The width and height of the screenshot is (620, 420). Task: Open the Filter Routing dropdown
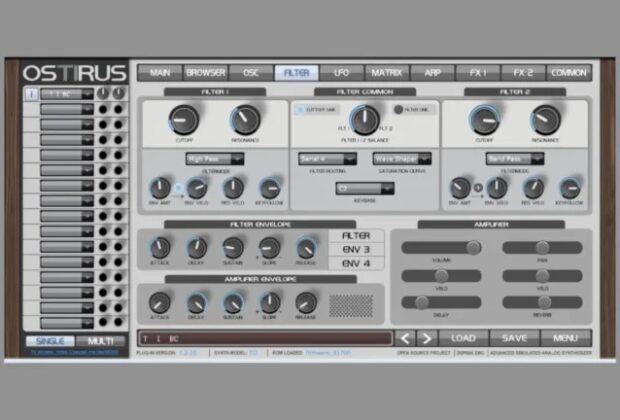[x=327, y=159]
